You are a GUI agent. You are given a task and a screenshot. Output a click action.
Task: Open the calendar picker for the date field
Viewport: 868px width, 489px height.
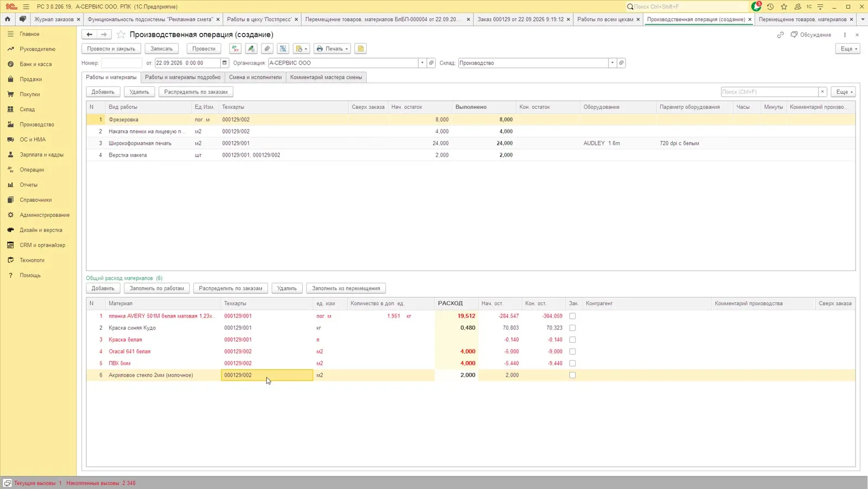pos(225,63)
